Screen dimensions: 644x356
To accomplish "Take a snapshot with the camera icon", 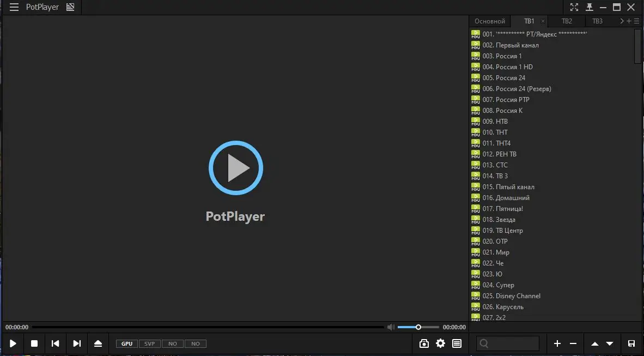I will click(424, 343).
